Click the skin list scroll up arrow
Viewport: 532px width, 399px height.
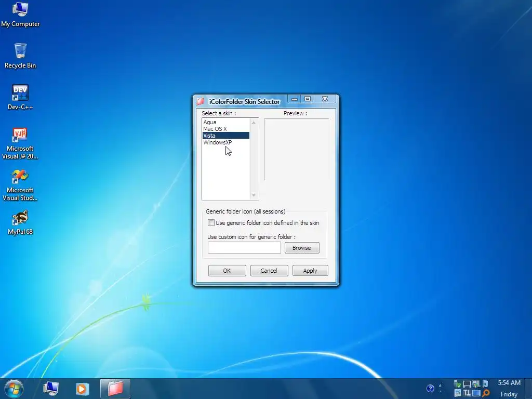click(x=254, y=122)
